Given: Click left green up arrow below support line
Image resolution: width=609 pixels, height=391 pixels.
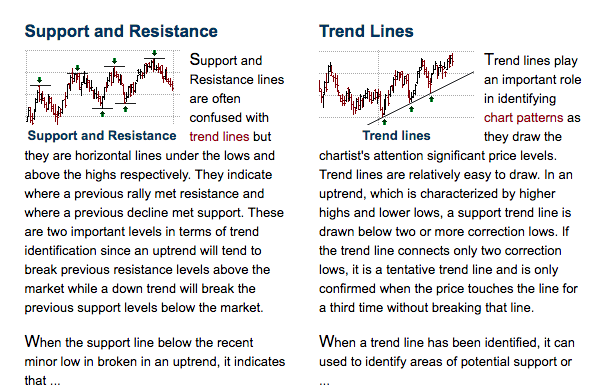Looking at the screenshot, I should [x=102, y=114].
